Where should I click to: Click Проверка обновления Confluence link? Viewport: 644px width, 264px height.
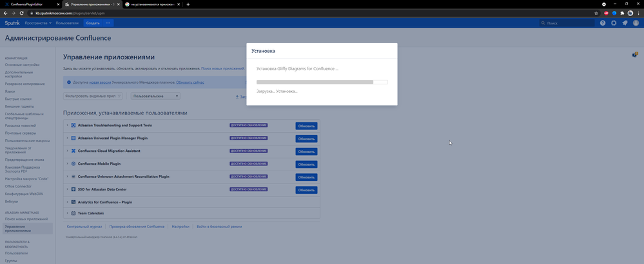137,226
